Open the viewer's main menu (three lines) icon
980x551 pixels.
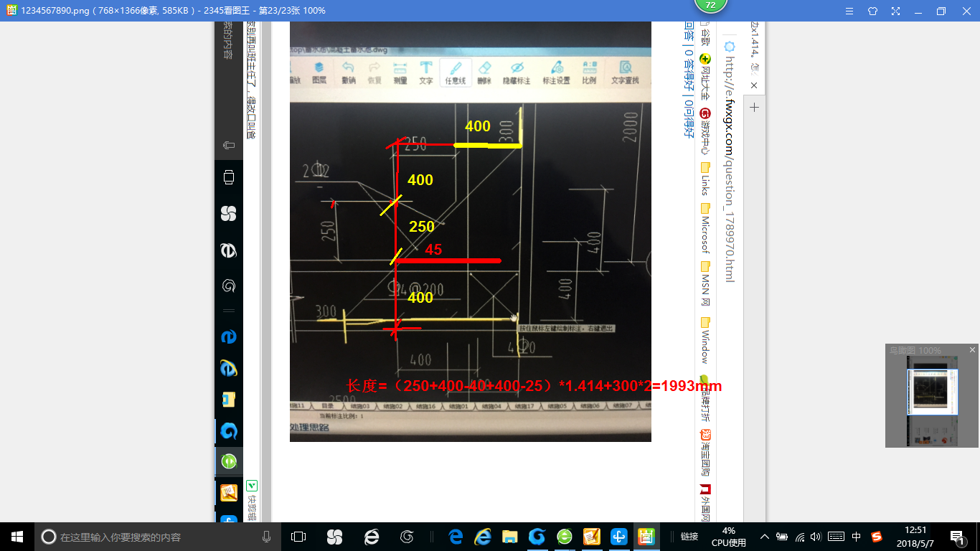coord(849,11)
